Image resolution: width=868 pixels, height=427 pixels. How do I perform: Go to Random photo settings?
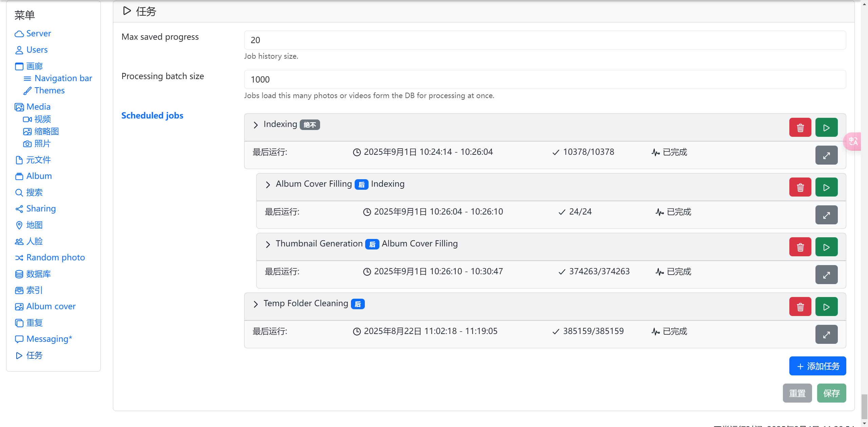pos(55,258)
